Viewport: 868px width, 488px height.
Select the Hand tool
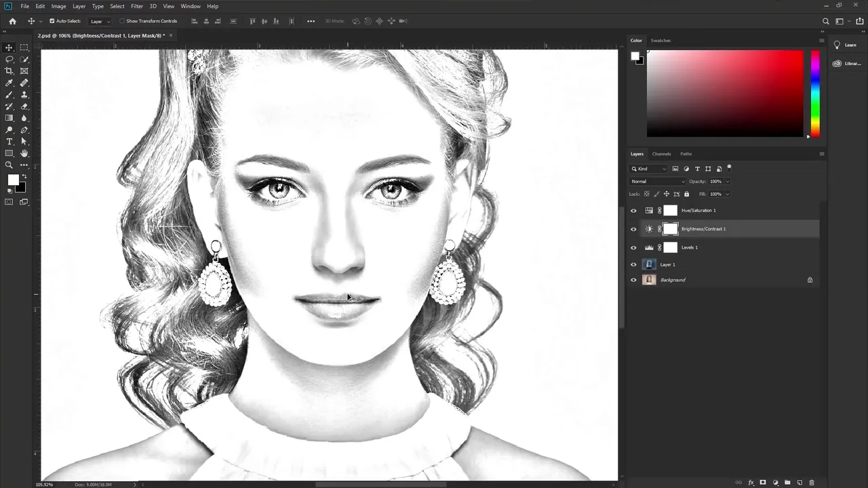24,153
